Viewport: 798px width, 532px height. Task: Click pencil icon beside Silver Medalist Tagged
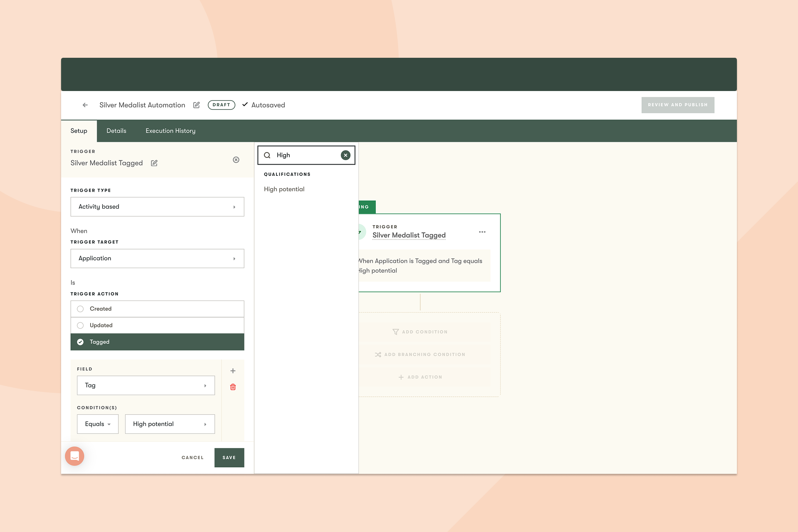[154, 163]
